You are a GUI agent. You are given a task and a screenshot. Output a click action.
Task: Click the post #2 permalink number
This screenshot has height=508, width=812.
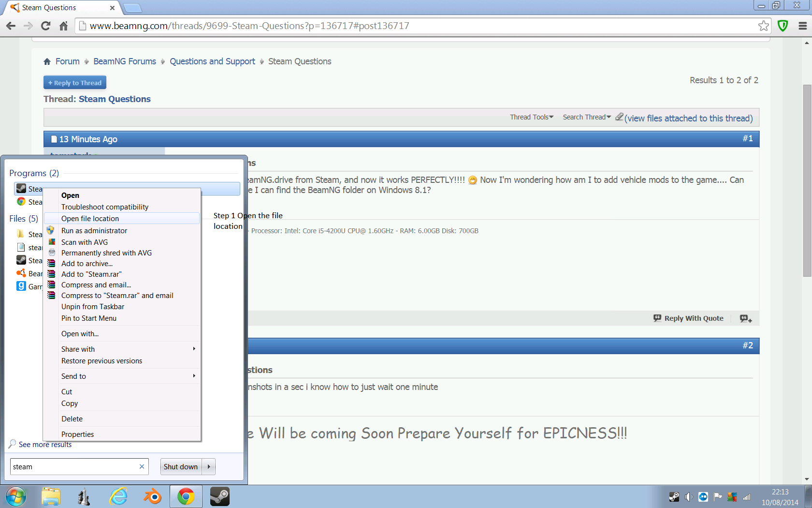pos(748,345)
